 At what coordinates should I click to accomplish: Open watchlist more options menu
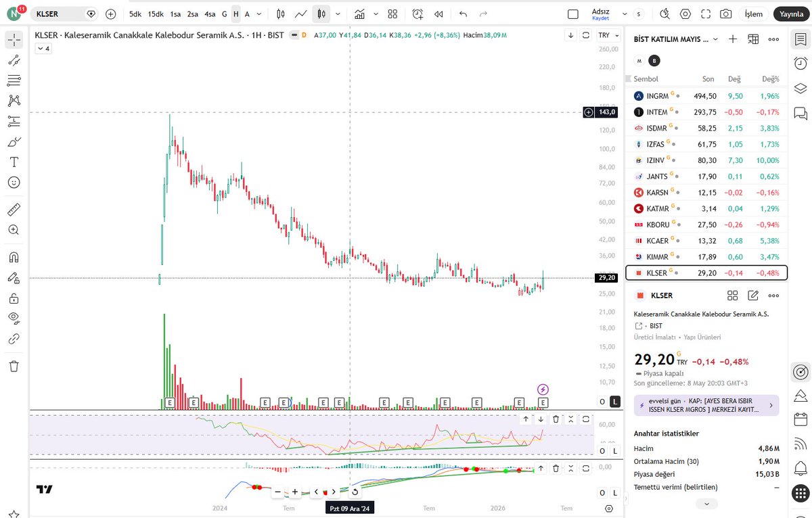tap(773, 39)
